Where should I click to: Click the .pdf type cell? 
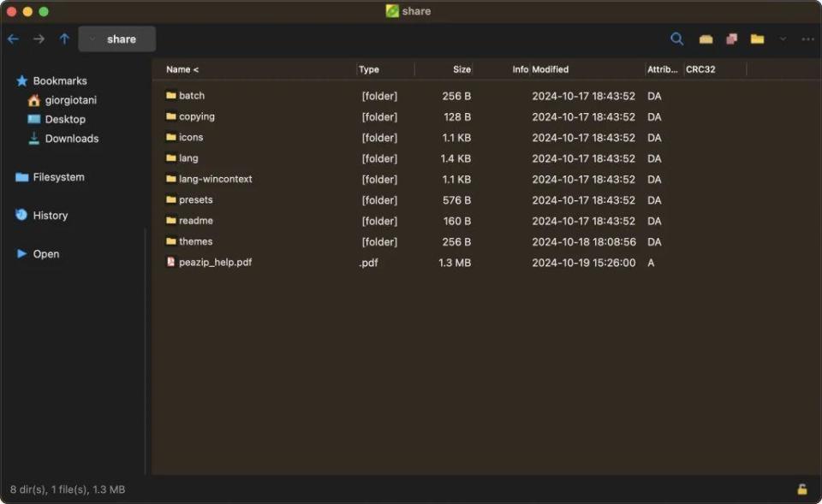(368, 263)
